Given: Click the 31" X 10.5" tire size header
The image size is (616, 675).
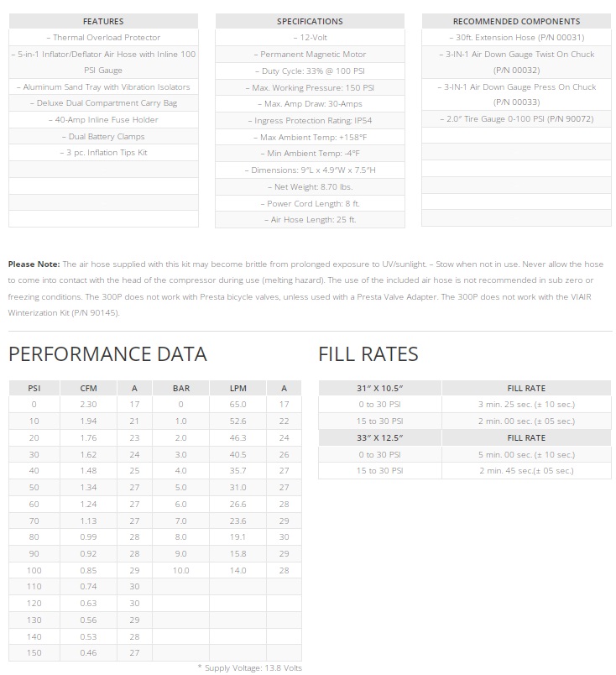Looking at the screenshot, I should [379, 388].
